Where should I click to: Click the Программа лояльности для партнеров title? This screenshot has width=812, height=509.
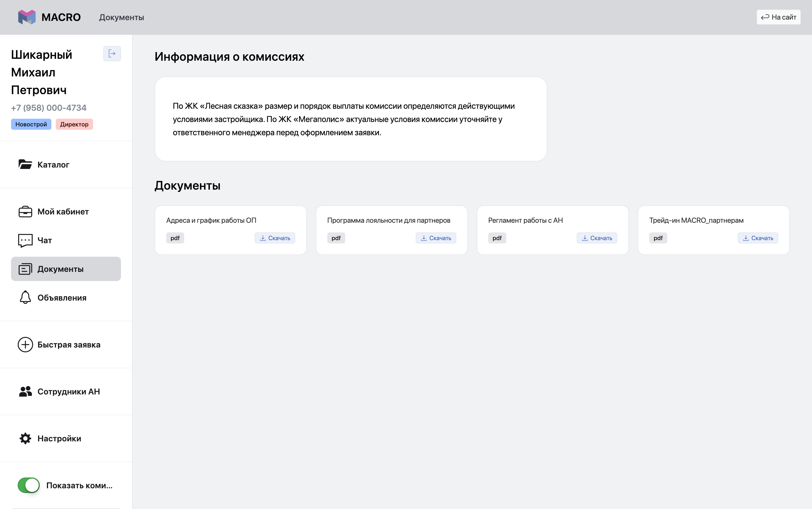coord(389,220)
